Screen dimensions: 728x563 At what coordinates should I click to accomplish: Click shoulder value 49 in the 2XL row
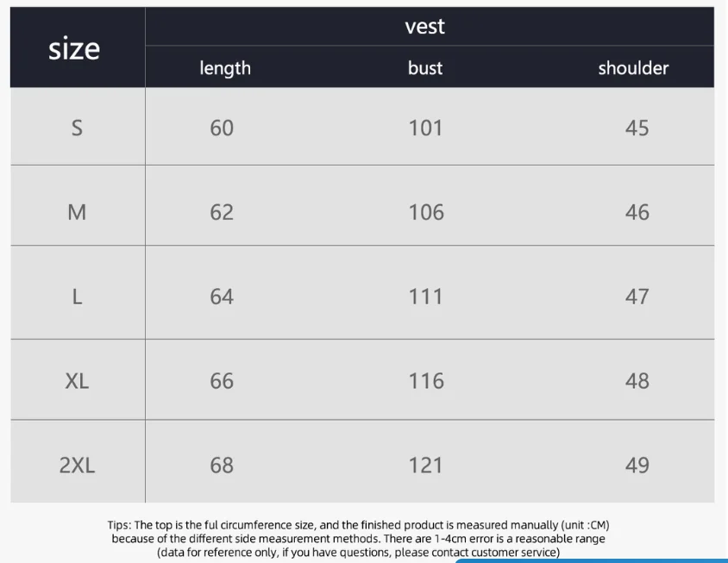point(637,466)
